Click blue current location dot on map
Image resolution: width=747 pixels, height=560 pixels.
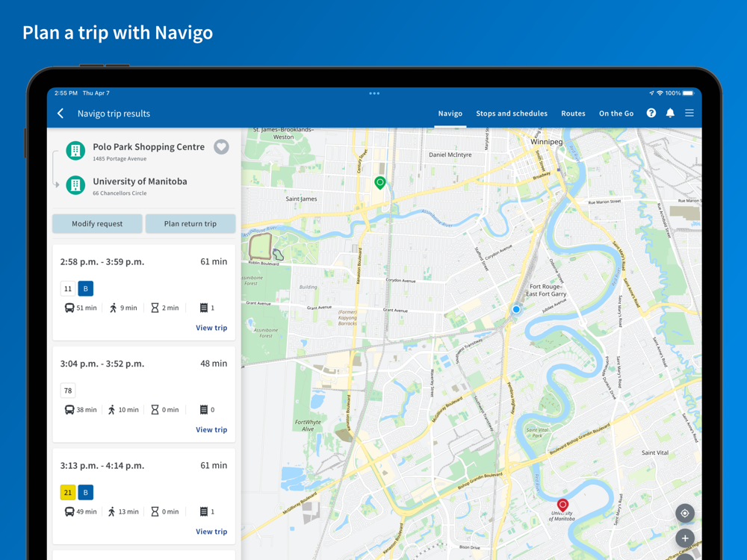click(x=516, y=310)
